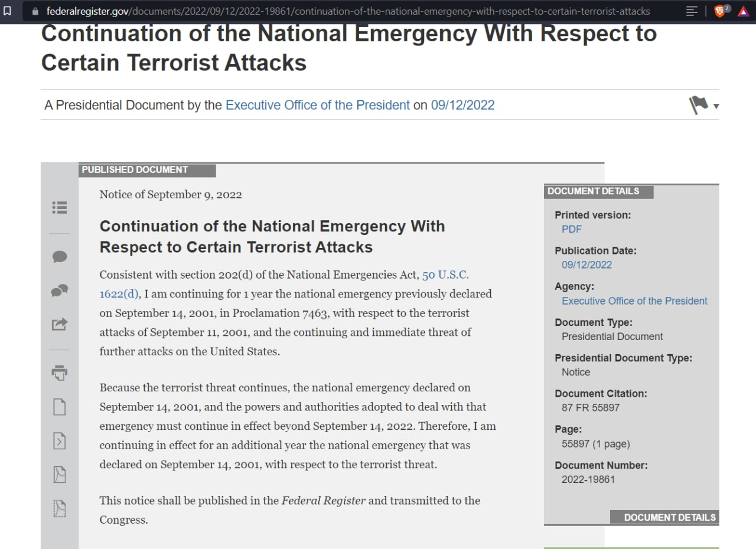Click the 50 U.S.C. 1622(d) link
This screenshot has width=756, height=549.
(x=445, y=275)
